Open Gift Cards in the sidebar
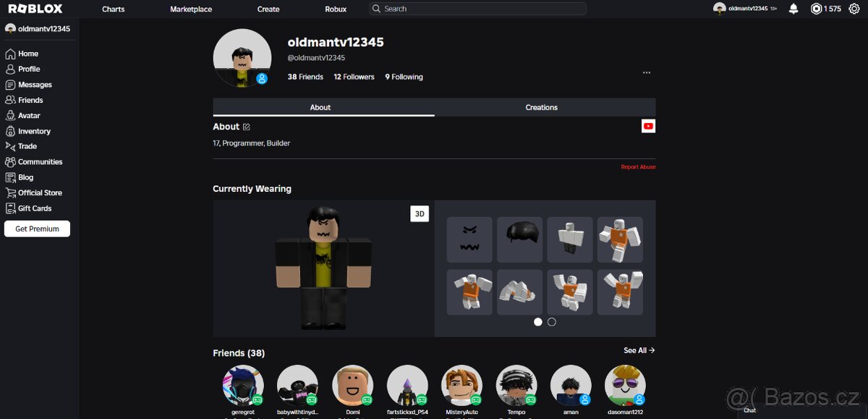The height and width of the screenshot is (419, 868). [x=29, y=208]
